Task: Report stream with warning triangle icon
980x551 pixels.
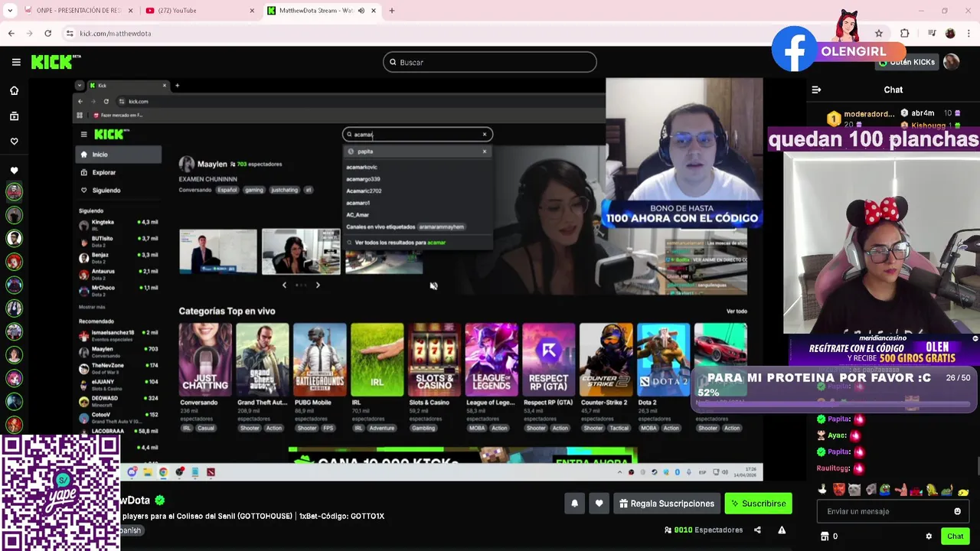Action: click(782, 530)
